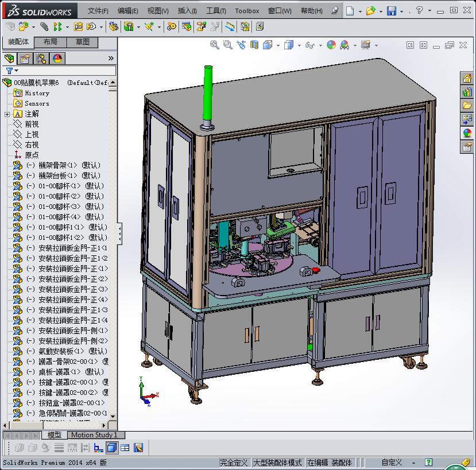Open the ConfigurationManager tab icon

(41, 59)
